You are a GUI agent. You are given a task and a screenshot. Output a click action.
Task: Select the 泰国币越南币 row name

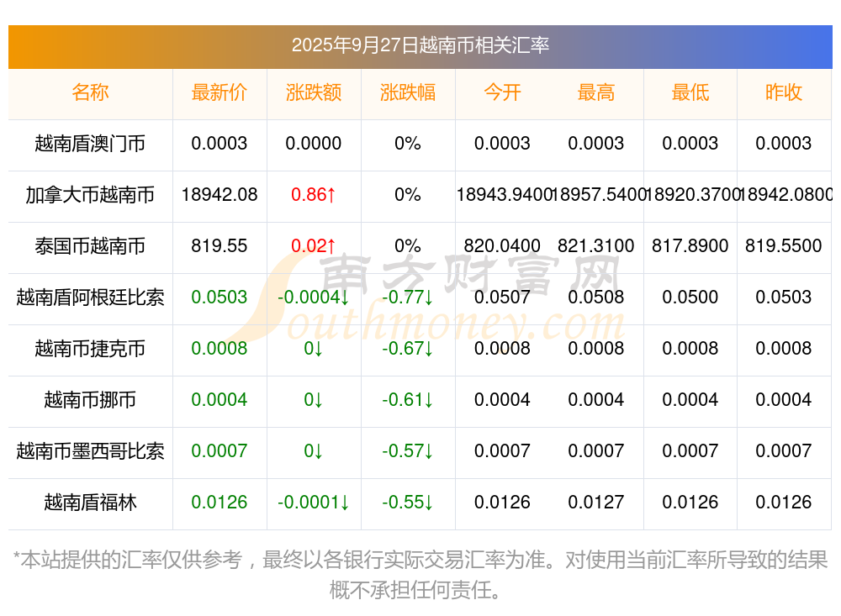[x=90, y=246]
